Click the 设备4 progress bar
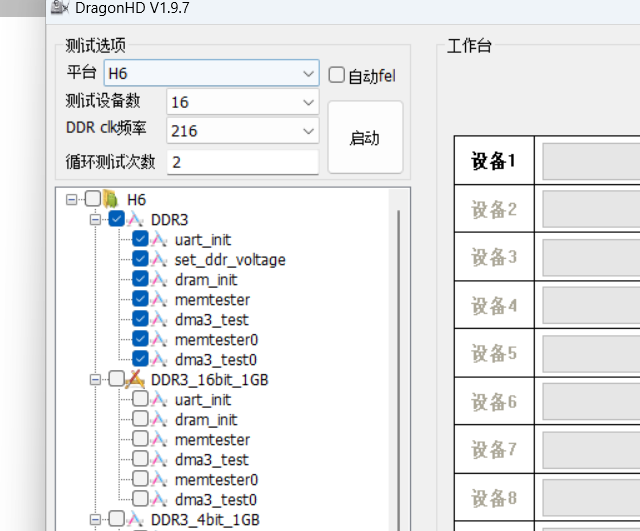The height and width of the screenshot is (531, 640). coord(591,305)
